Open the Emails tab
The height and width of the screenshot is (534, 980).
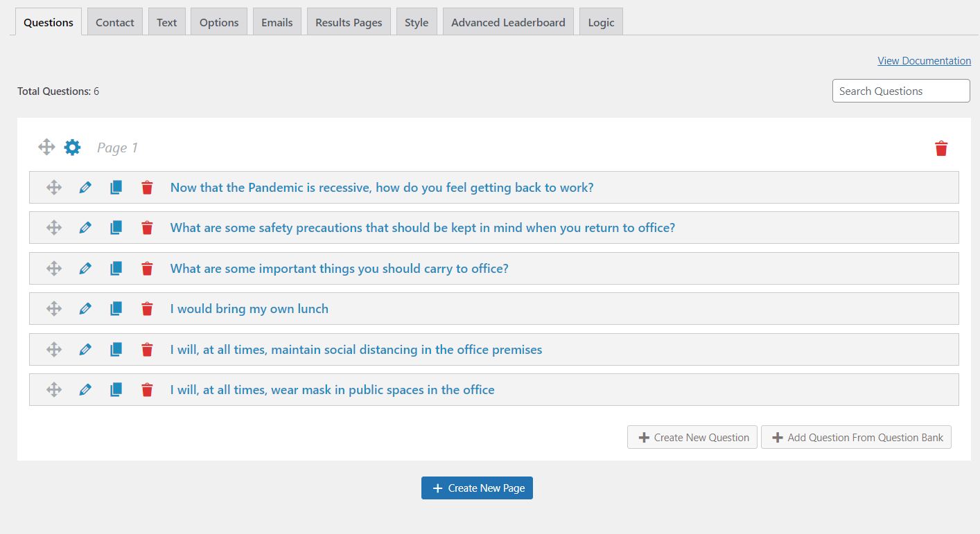[x=277, y=21]
